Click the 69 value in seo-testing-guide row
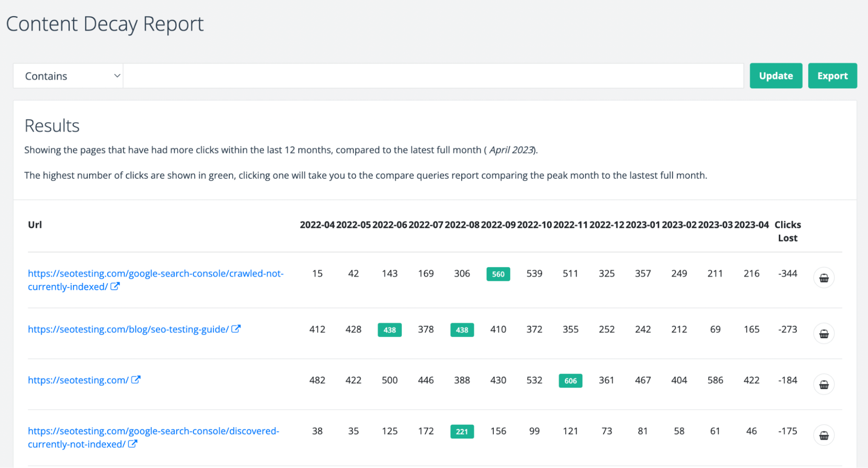Image resolution: width=868 pixels, height=468 pixels. coord(715,329)
